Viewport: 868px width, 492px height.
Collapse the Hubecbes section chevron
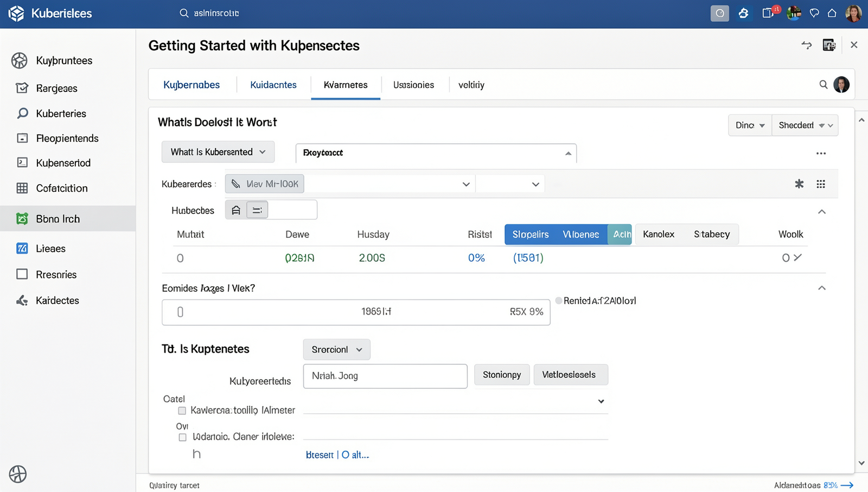[x=822, y=212]
